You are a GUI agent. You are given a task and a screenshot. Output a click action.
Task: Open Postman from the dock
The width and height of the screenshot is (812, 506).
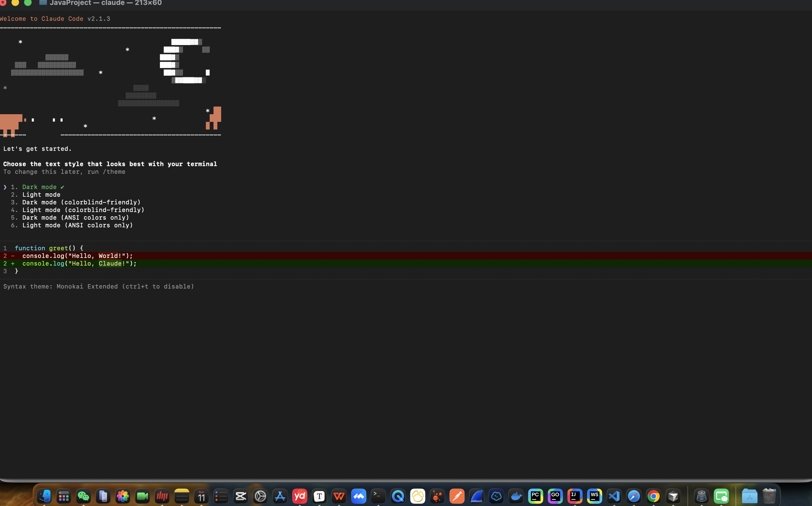pyautogui.click(x=457, y=496)
